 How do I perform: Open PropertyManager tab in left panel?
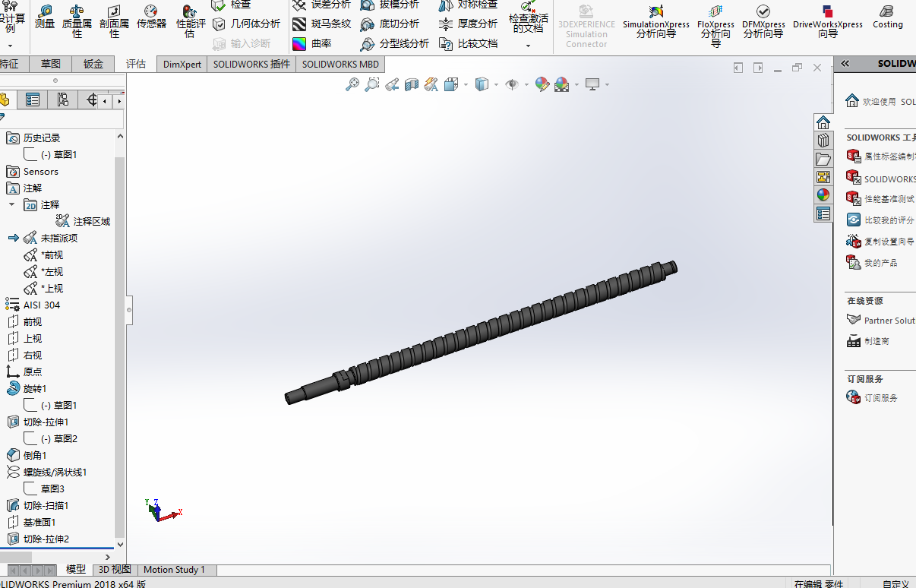[x=32, y=100]
